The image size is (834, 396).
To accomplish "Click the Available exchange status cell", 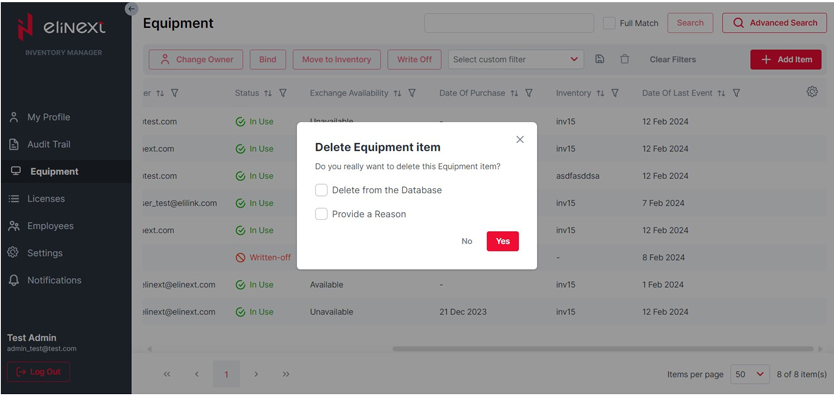I will pyautogui.click(x=327, y=285).
